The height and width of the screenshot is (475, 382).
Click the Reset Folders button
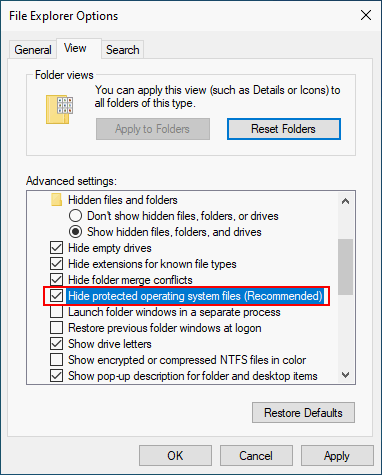[284, 129]
